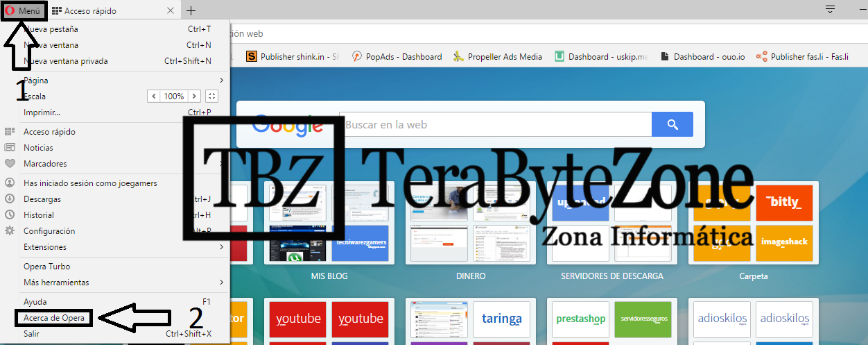
Task: Open Ayuda from the menu
Action: coord(116,302)
